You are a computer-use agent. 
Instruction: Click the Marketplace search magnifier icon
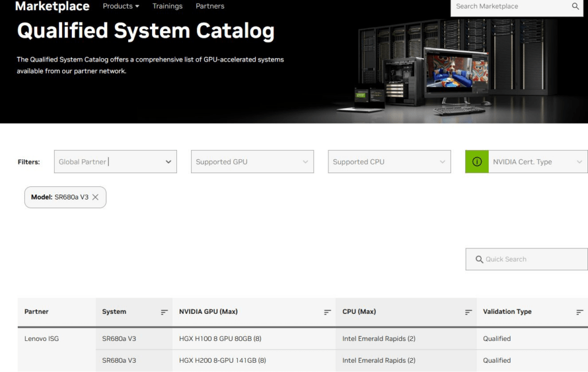575,6
